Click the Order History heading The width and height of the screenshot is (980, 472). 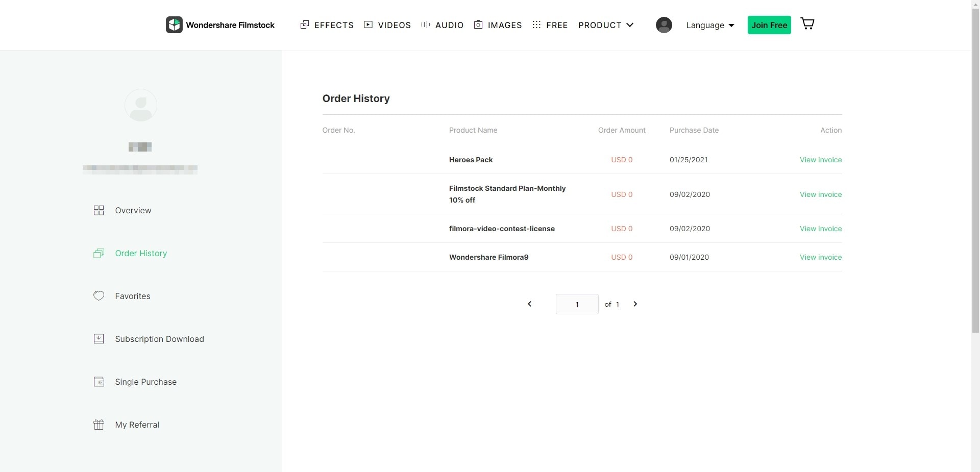tap(356, 98)
